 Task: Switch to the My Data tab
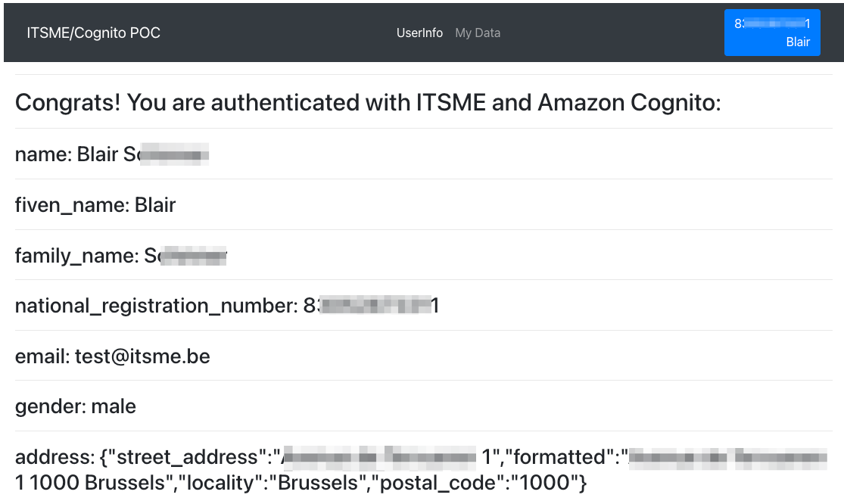click(478, 33)
